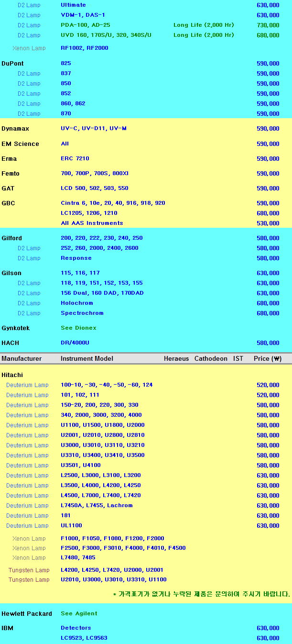292x644 pixels.
Task: Select IBM Detectors model
Action: [76, 628]
